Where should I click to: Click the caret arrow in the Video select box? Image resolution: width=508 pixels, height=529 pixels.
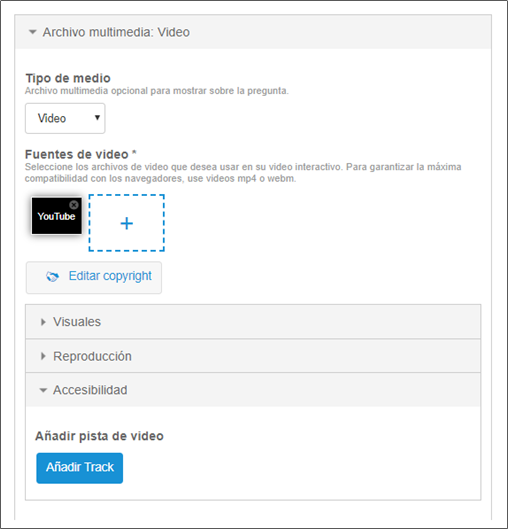pos(97,118)
